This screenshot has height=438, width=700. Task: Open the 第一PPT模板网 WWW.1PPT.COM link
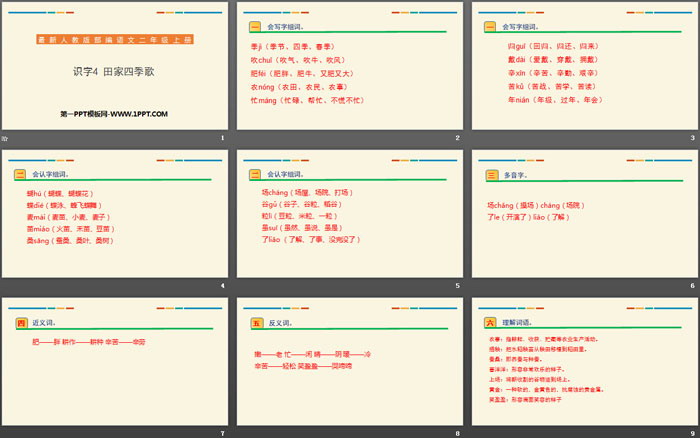tap(114, 115)
